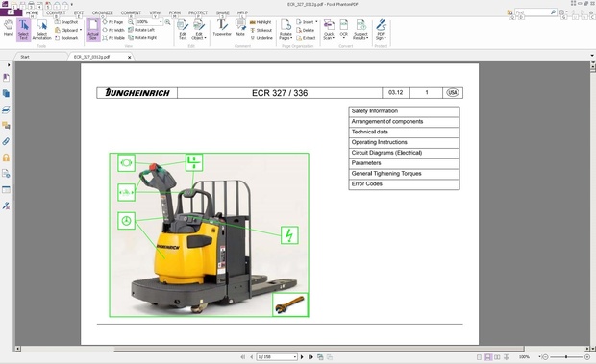Enable continuous page display mode
Image resolution: width=596 pixels, height=364 pixels.
click(x=488, y=357)
